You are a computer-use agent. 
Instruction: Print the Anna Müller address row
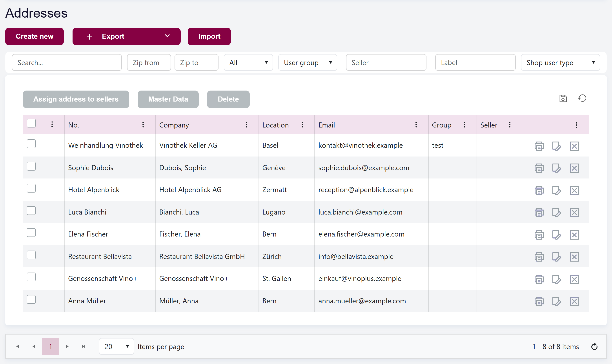[x=539, y=301]
